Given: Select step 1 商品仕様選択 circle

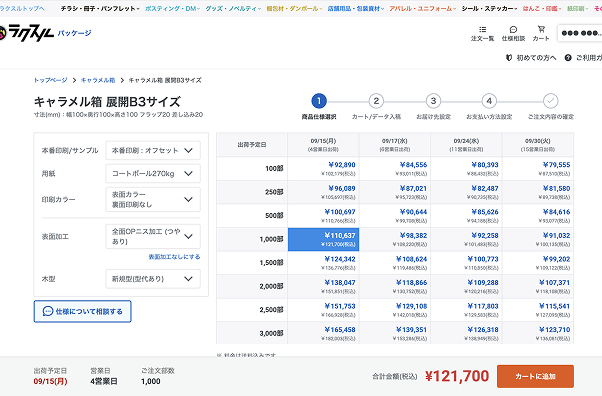Looking at the screenshot, I should pos(319,101).
